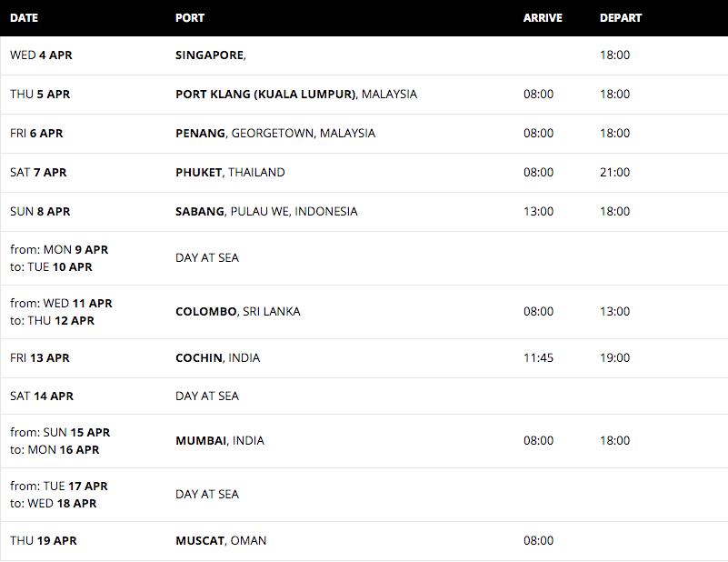Click the DEPART column header
The image size is (728, 562).
[x=620, y=18]
